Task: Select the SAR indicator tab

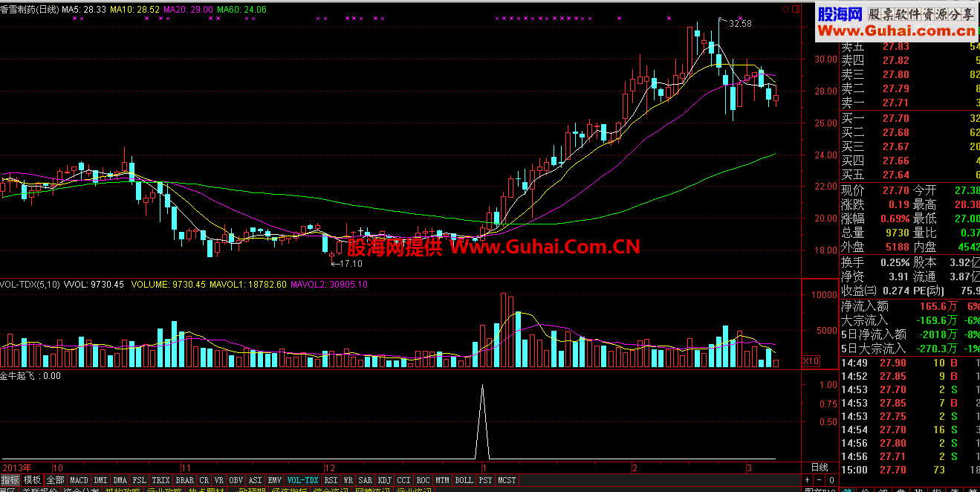Action: pyautogui.click(x=365, y=480)
